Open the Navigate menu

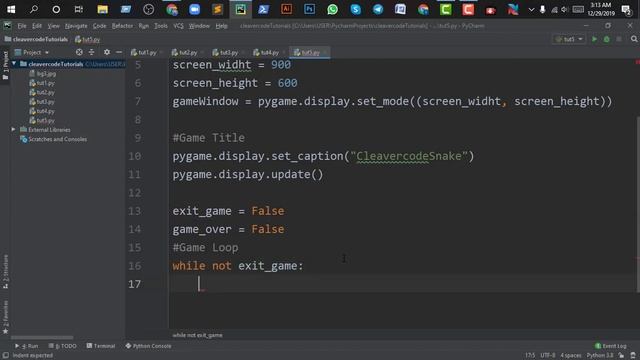pyautogui.click(x=76, y=26)
